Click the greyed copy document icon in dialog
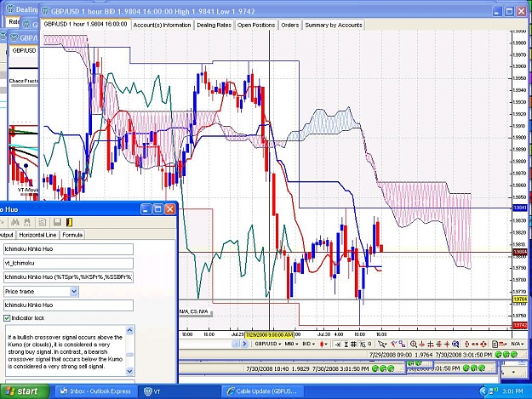The height and width of the screenshot is (399, 532). pos(42,222)
